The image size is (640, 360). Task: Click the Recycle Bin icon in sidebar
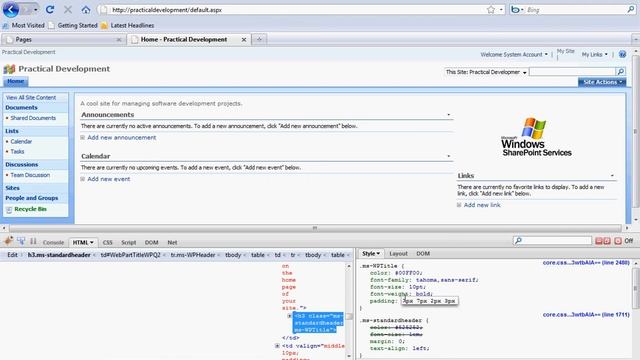[9, 210]
